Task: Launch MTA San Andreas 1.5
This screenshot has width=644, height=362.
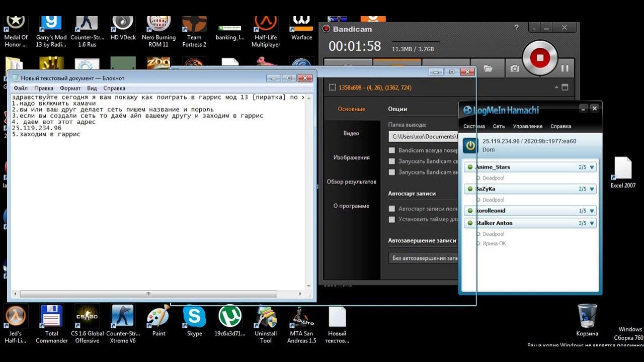Action: (x=301, y=324)
